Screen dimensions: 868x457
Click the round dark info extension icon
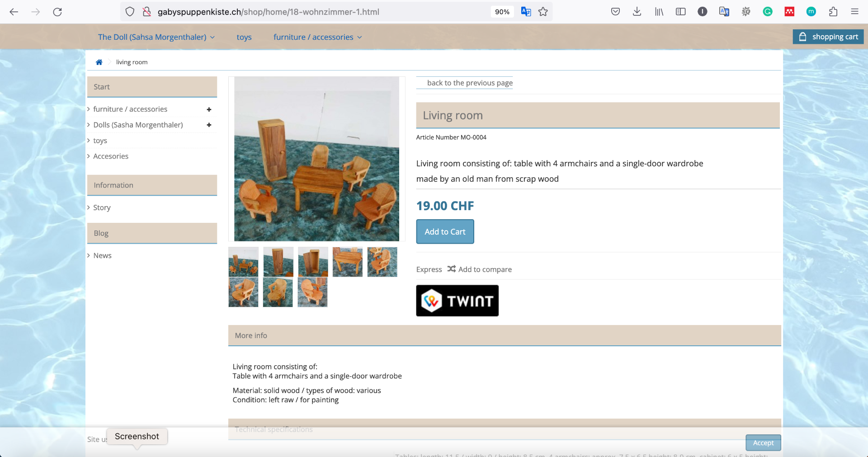pyautogui.click(x=702, y=12)
